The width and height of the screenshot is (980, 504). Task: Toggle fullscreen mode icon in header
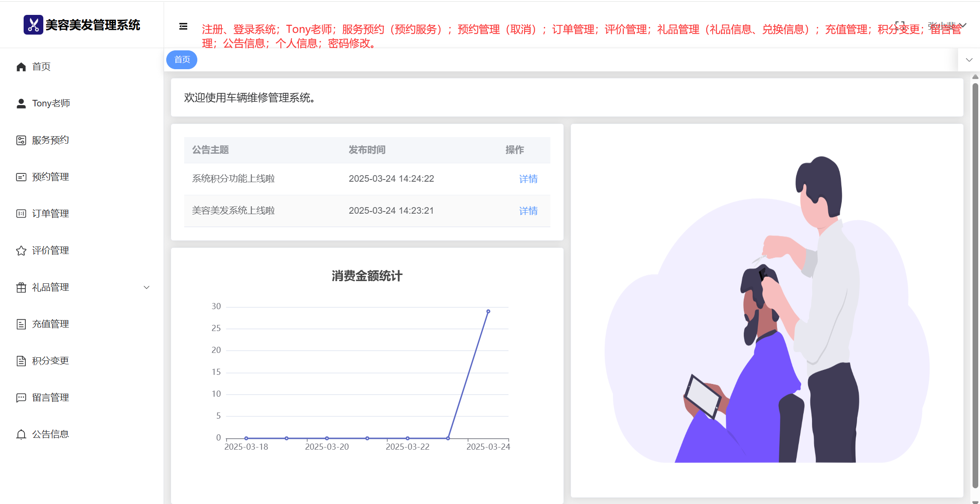click(899, 25)
